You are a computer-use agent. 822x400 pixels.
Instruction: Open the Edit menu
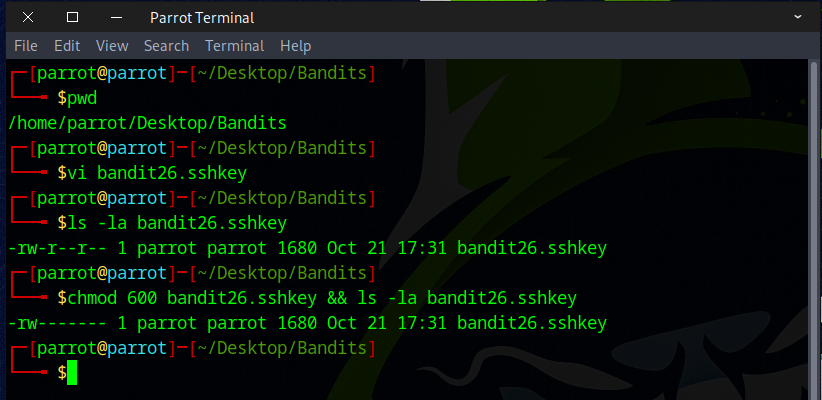click(67, 46)
